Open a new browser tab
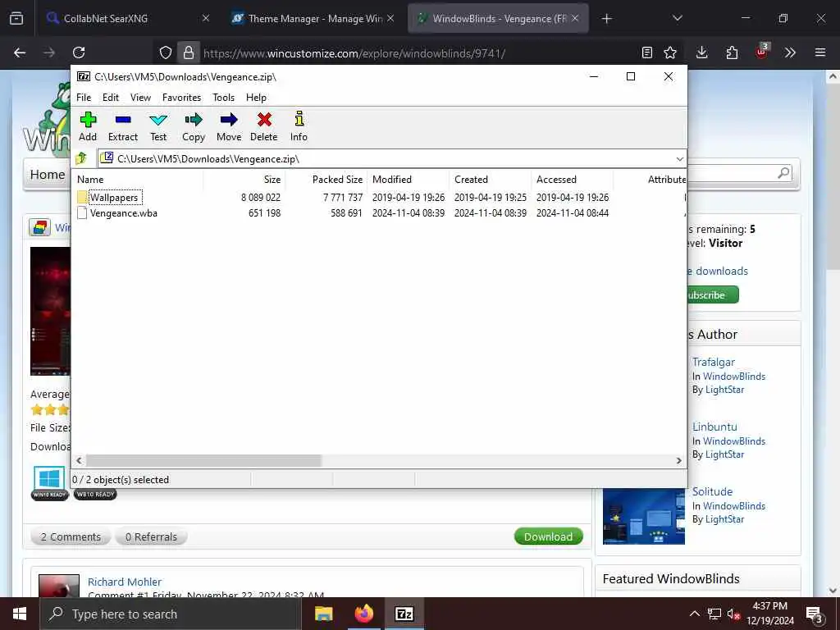The image size is (840, 630). click(606, 19)
